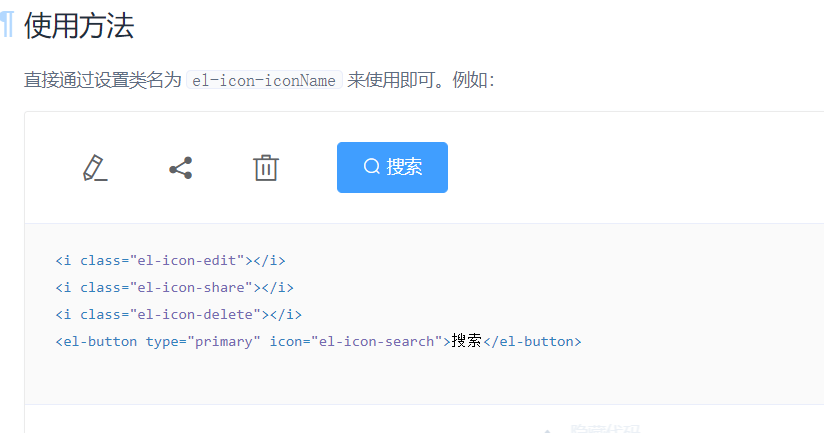824x433 pixels.
Task: Click the magnifier icon inside the 搜索 button
Action: pyautogui.click(x=371, y=167)
